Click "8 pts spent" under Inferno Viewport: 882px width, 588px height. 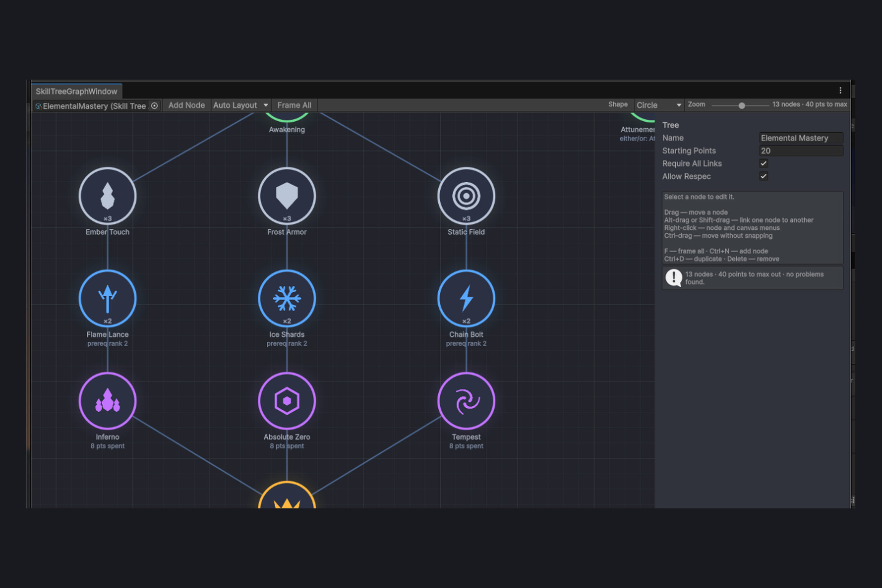108,446
